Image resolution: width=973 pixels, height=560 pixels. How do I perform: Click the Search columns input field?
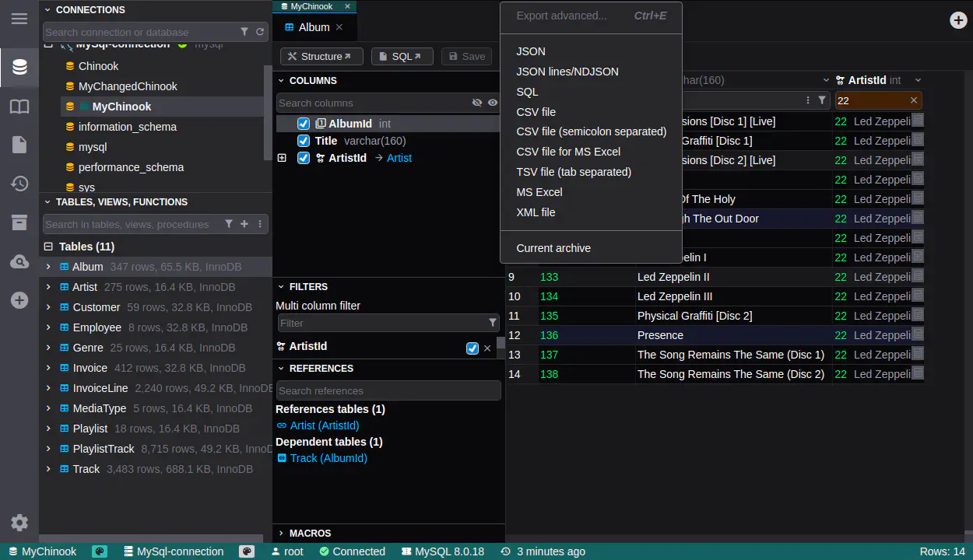pyautogui.click(x=372, y=103)
